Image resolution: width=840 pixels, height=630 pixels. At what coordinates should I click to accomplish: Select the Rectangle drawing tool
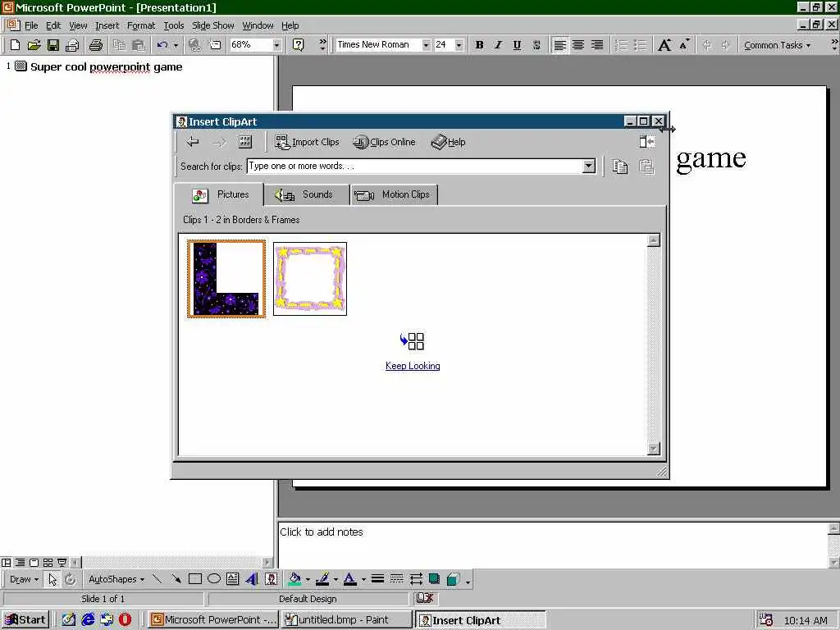[x=195, y=579]
